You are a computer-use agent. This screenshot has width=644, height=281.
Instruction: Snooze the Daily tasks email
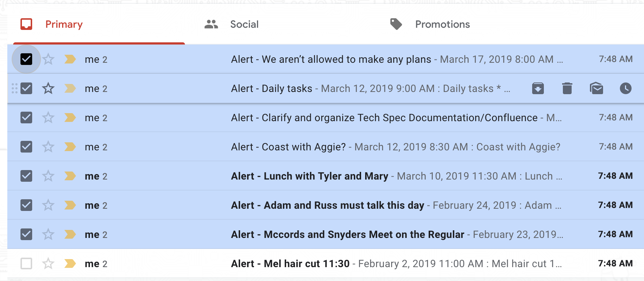pyautogui.click(x=625, y=88)
